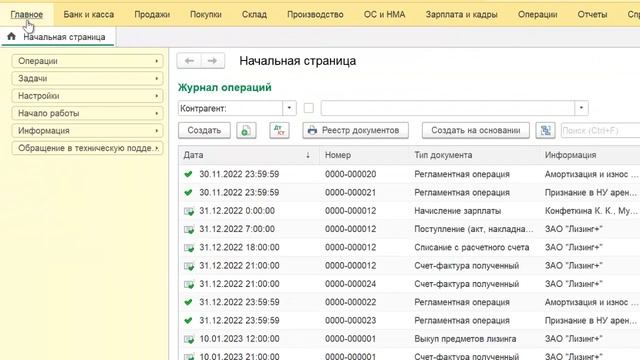Click the home icon on the Начальная страница tab
This screenshot has height=360, width=640.
[11, 36]
